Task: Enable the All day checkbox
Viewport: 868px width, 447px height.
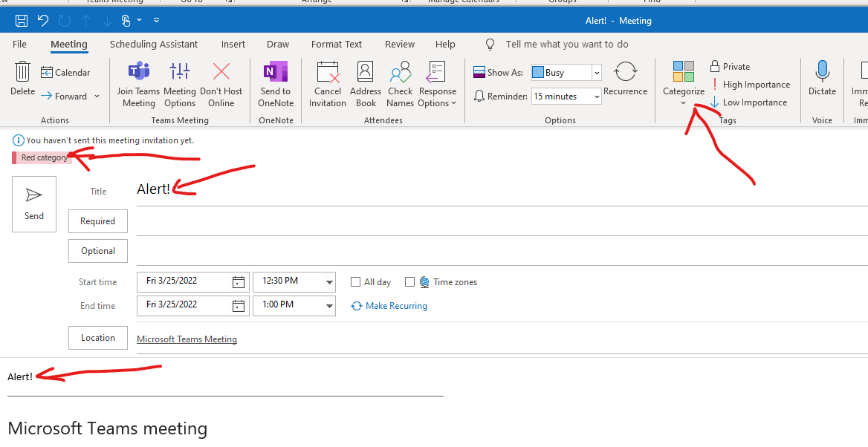Action: click(355, 281)
